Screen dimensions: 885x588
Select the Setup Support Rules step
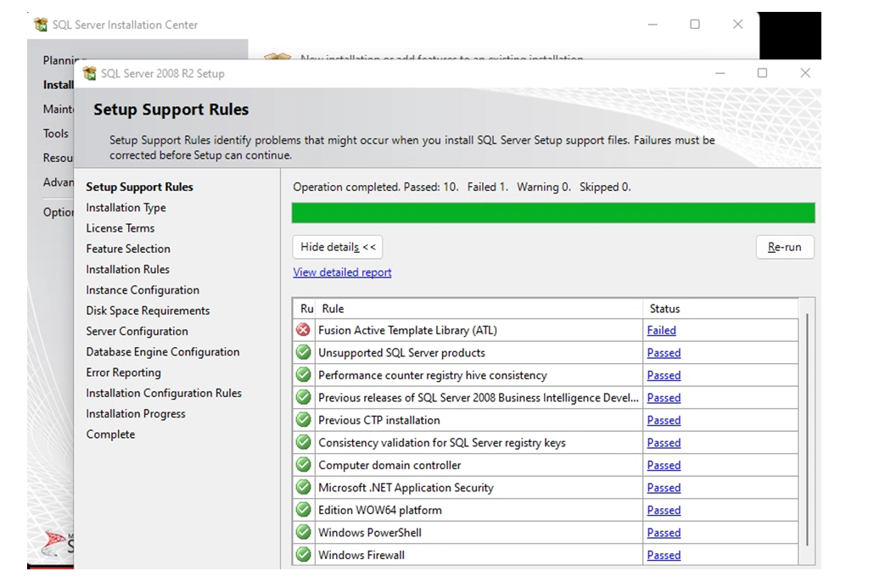139,187
